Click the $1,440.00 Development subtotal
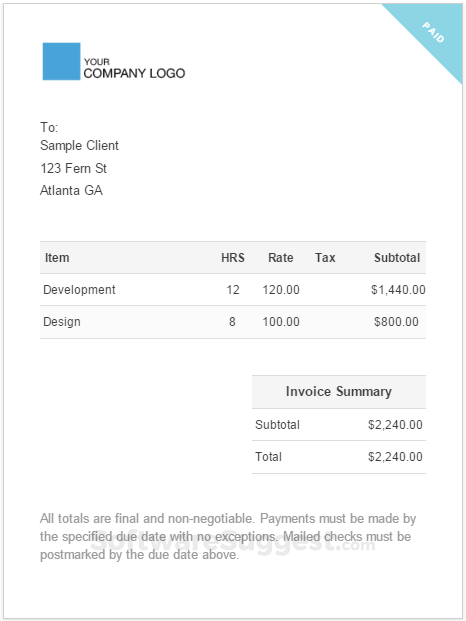Screen dimensions: 466x621 pos(398,290)
